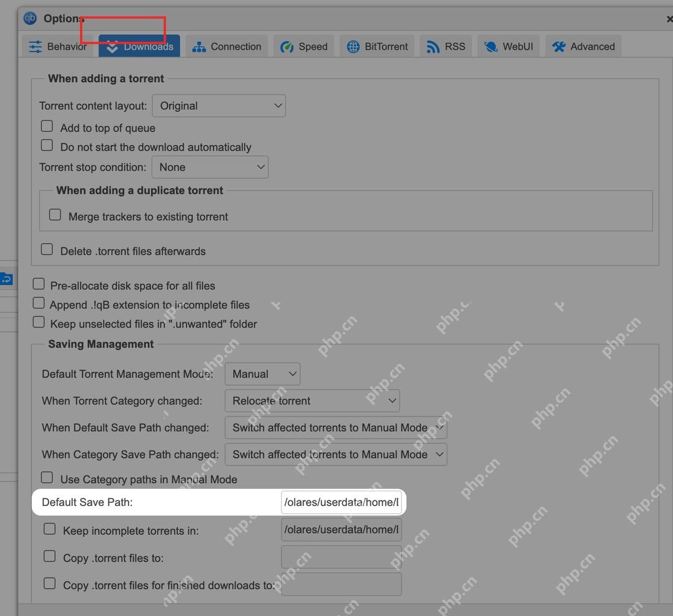Open When Torrent Category changed dropdown
The height and width of the screenshot is (616, 673).
coord(312,401)
